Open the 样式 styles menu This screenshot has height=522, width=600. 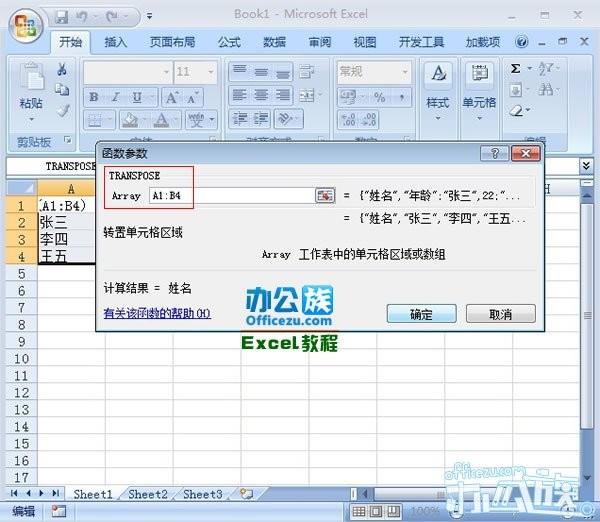tap(438, 92)
